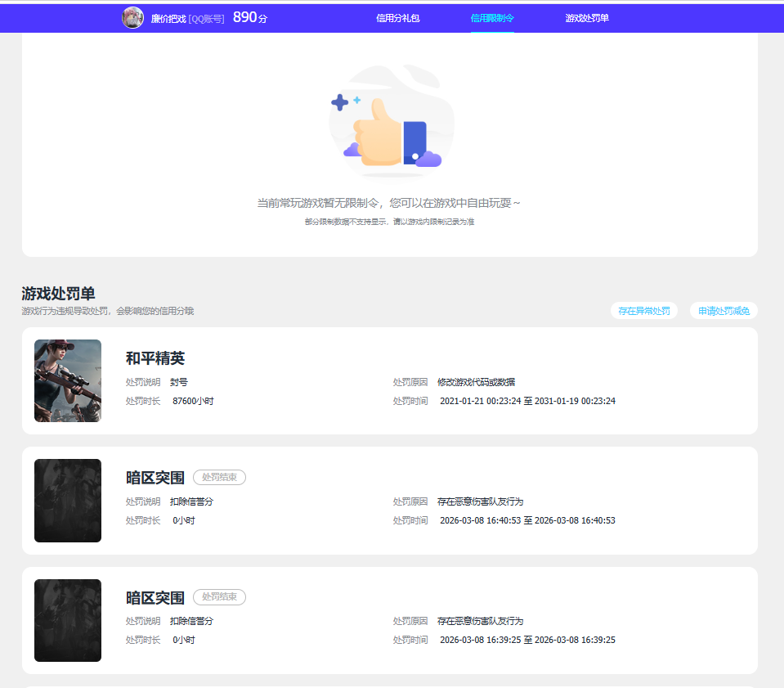Image resolution: width=784 pixels, height=688 pixels.
Task: Open the 信用分礼包 tab
Action: point(397,19)
